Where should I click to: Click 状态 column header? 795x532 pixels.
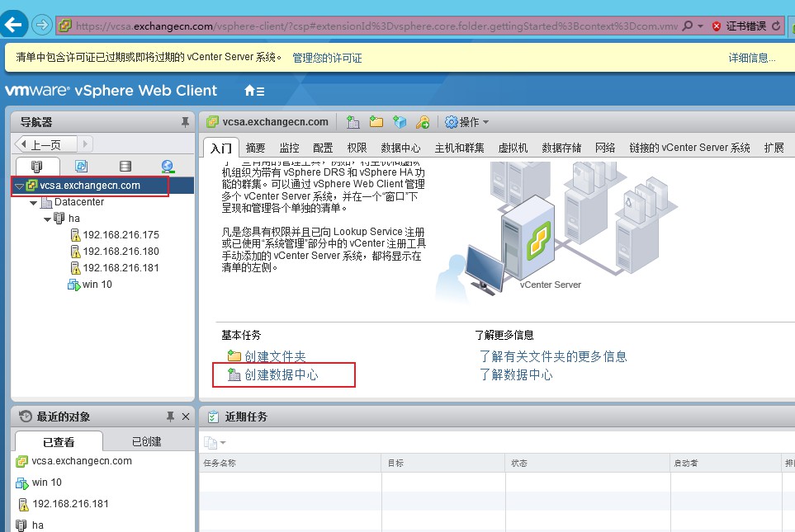(588, 463)
